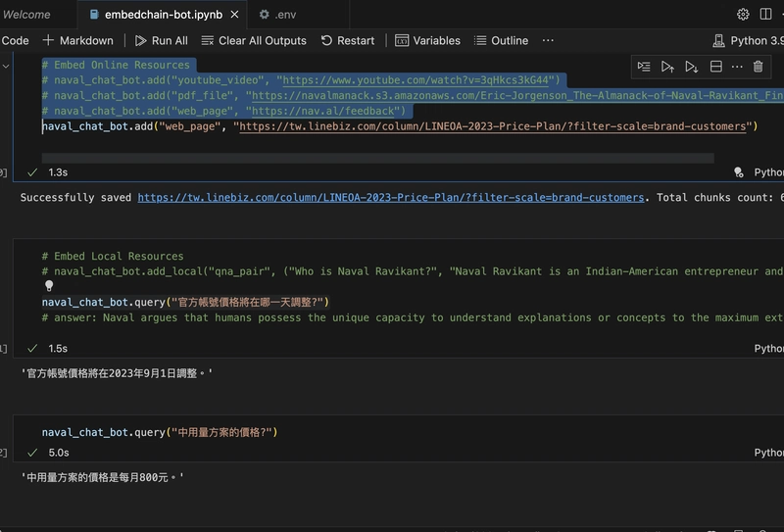
Task: Switch to the Welcome tab
Action: [26, 15]
